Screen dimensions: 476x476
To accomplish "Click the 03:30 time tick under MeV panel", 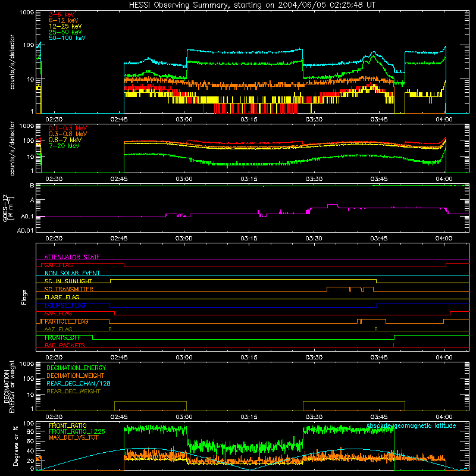I will point(314,179).
